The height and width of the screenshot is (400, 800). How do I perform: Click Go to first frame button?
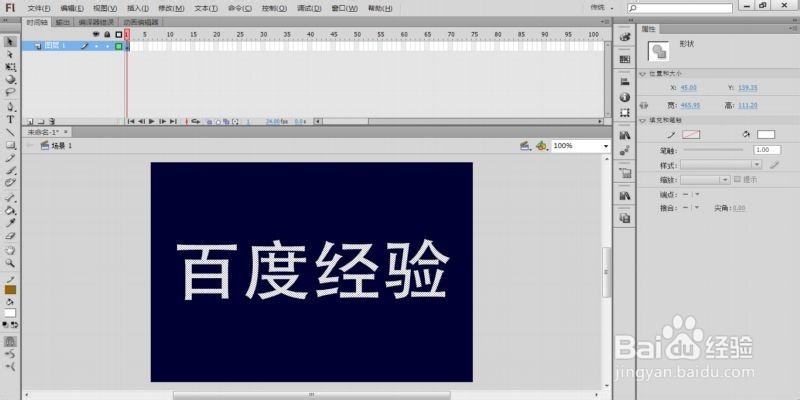point(131,121)
